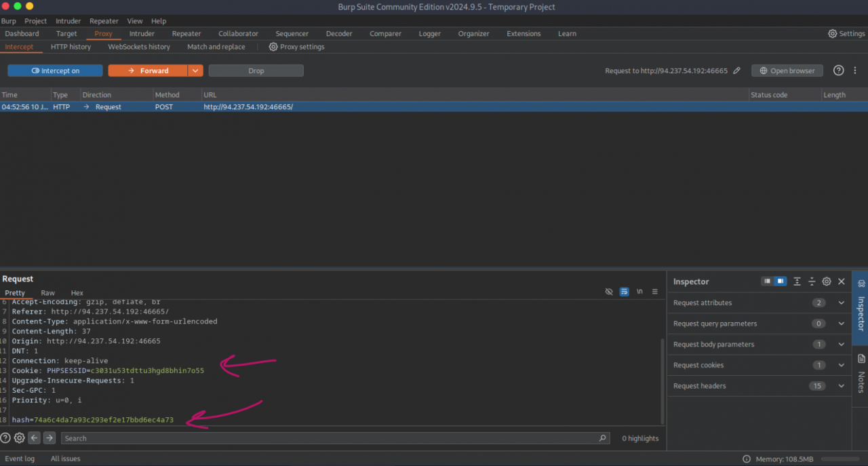Image resolution: width=868 pixels, height=466 pixels.
Task: Close the Inspector panel
Action: click(x=842, y=281)
